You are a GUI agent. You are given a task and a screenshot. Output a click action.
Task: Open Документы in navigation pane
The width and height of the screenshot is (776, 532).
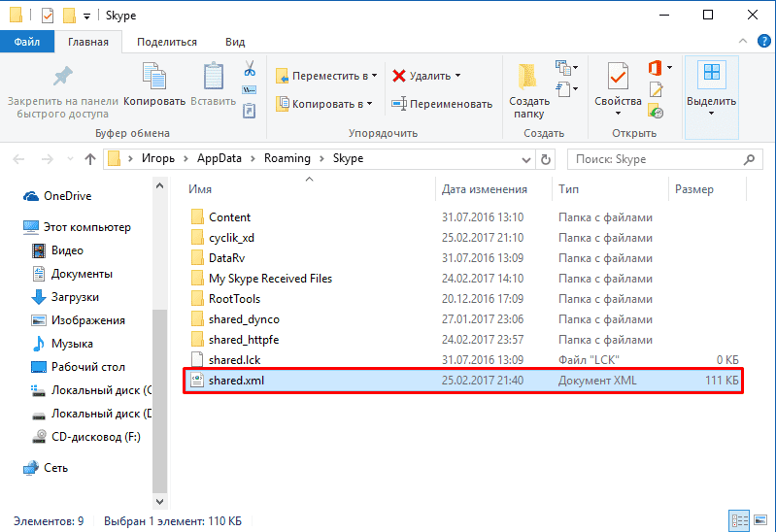tap(72, 274)
